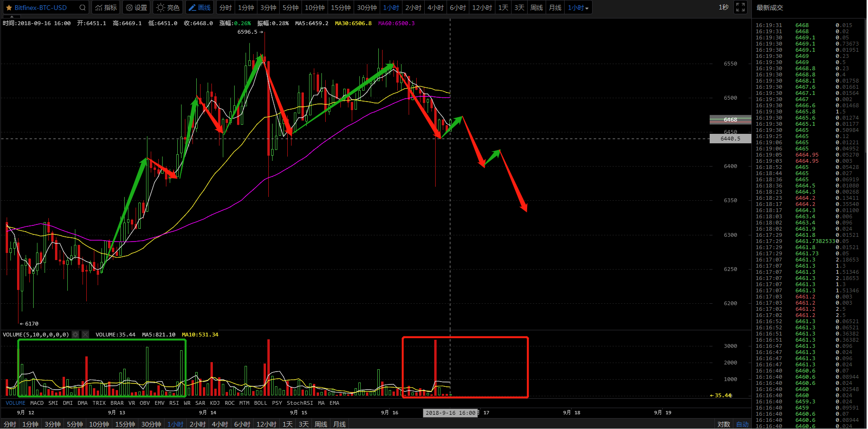Screen dimensions: 868x429
Task: Show the WR indicator
Action: [x=187, y=403]
